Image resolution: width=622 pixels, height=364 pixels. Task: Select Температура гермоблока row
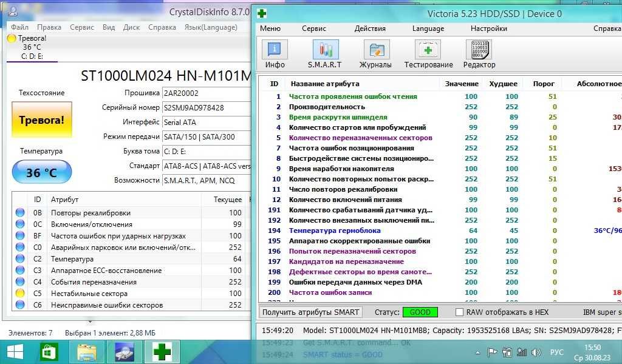coord(440,231)
